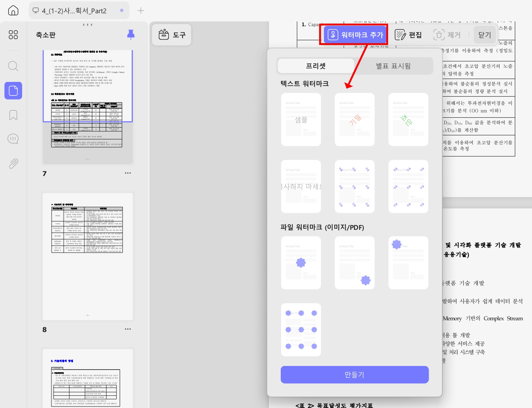Open the more options menu for page 7

click(128, 173)
